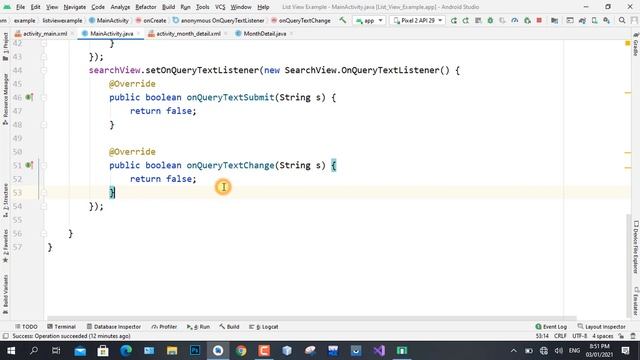The height and width of the screenshot is (360, 640).
Task: Click the yellow inspection indicator square
Action: point(628,43)
